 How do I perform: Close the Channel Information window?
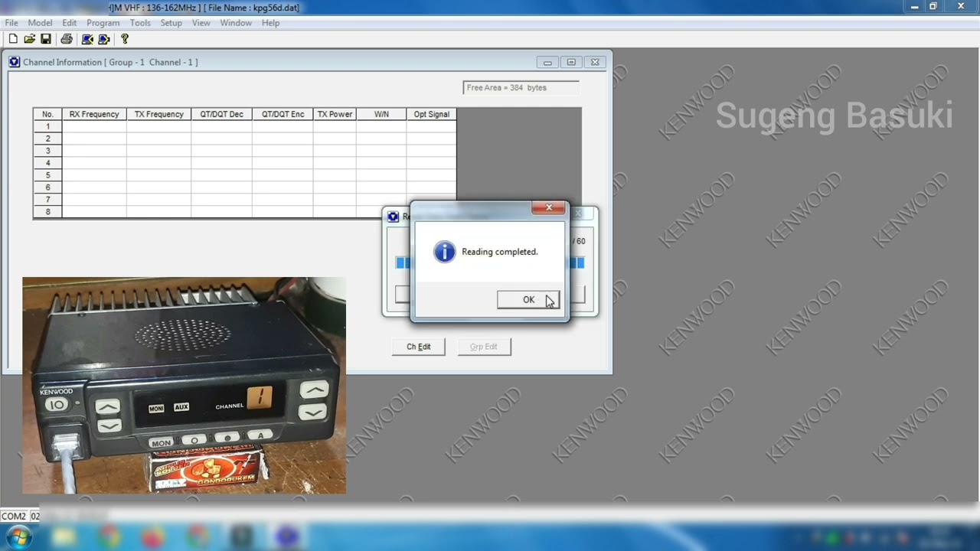tap(595, 62)
